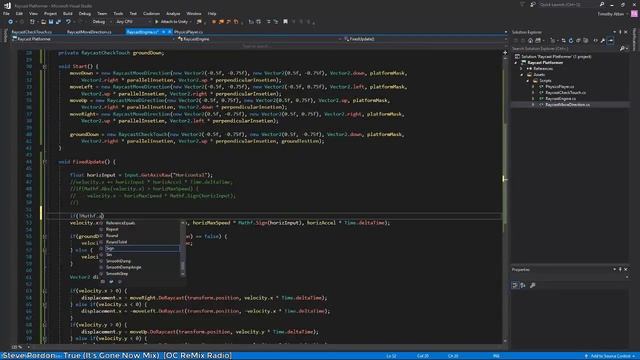Collapse the Assets folder in Solution Explorer
The width and height of the screenshot is (640, 360).
522,75
